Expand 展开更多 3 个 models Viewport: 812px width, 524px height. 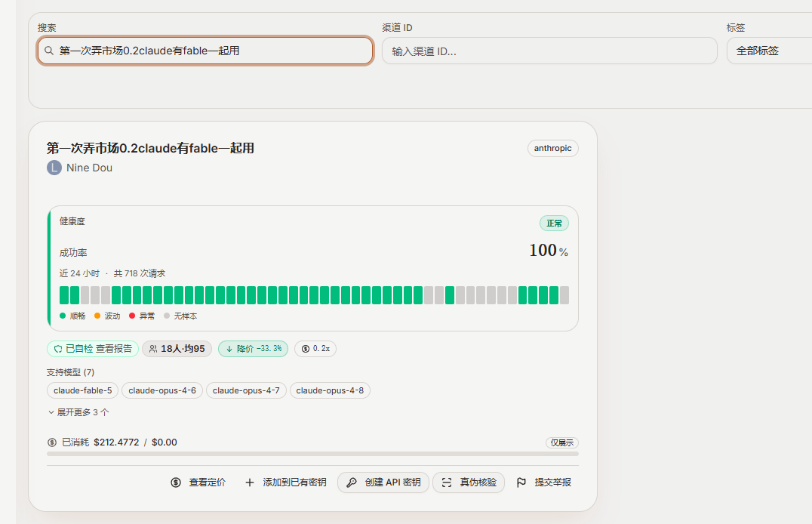pyautogui.click(x=78, y=412)
